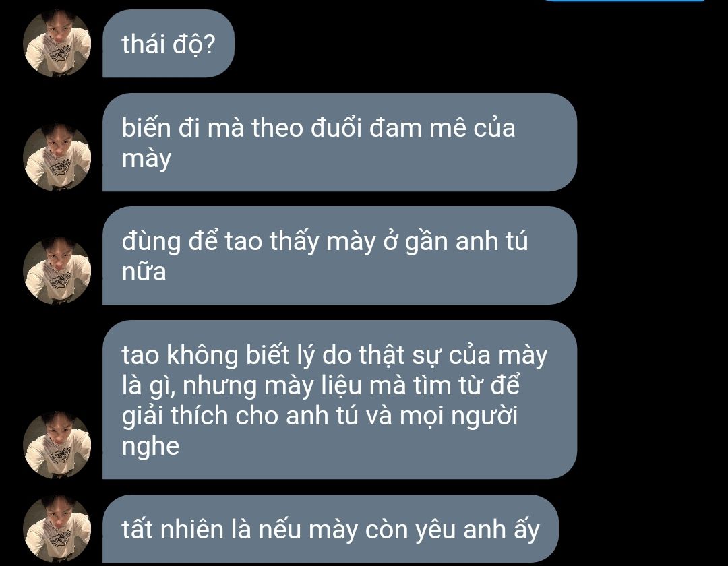This screenshot has height=566, width=728.
Task: Tap the blue sent message at top right
Action: click(624, 1)
